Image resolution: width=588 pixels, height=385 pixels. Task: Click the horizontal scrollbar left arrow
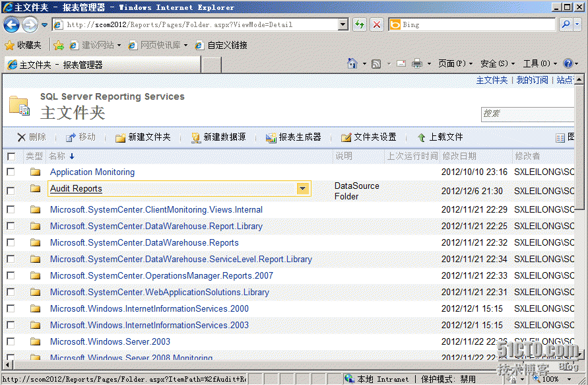point(7,365)
